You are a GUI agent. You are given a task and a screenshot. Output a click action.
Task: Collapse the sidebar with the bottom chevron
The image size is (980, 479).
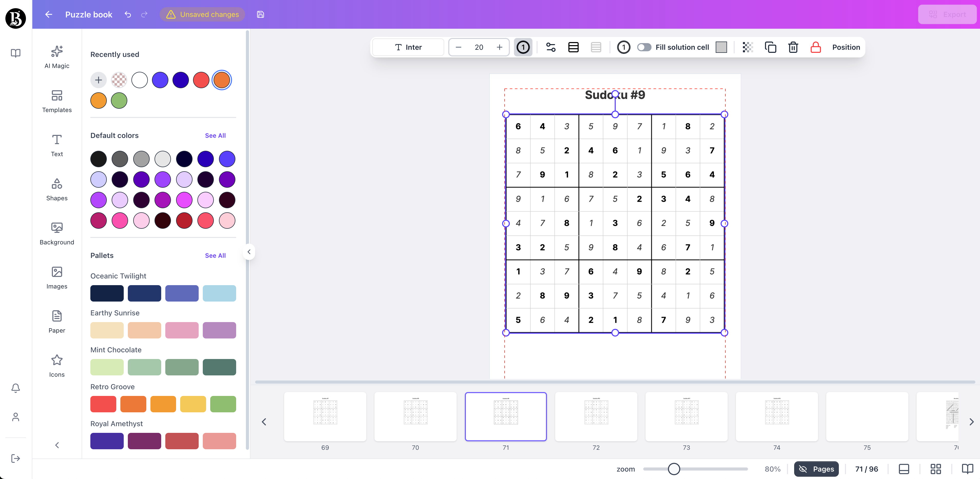(x=57, y=445)
